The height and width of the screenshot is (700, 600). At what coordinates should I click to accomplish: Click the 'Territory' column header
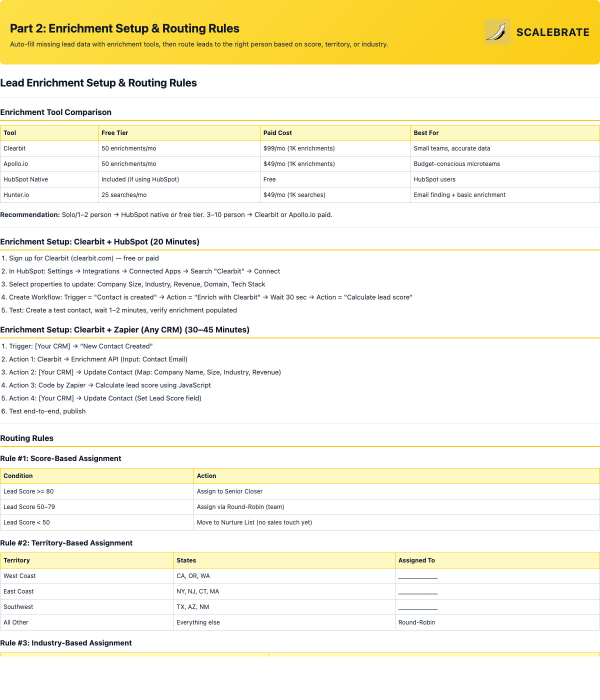pyautogui.click(x=87, y=560)
